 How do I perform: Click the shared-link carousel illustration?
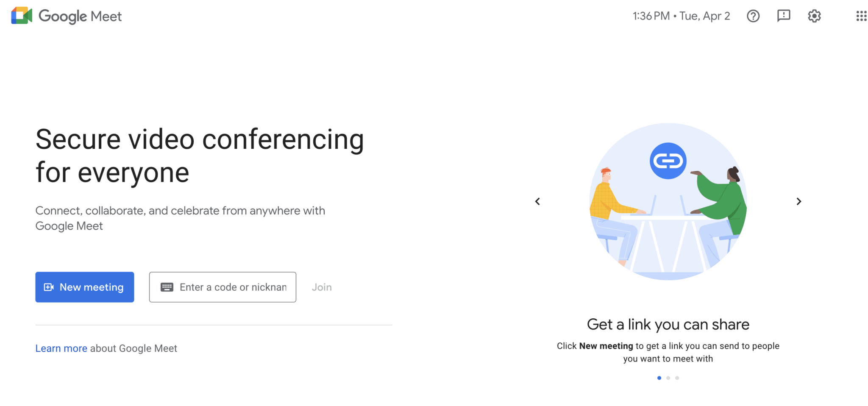pos(668,201)
